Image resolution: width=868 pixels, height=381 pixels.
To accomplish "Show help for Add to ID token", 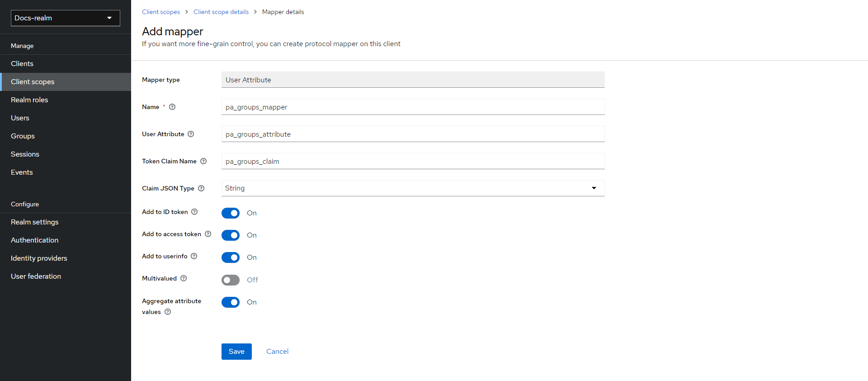I will point(194,212).
